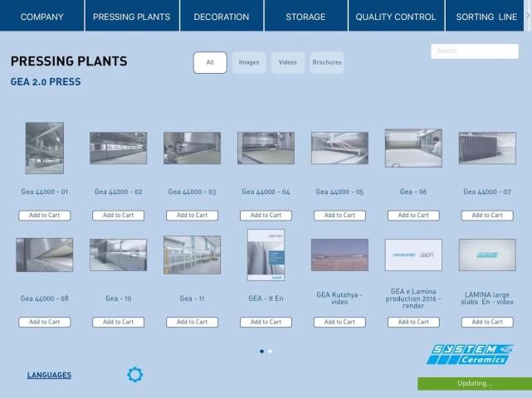Open the LAMINA large slabs video thumbnail
Viewport: 532px width, 398px height.
486,255
